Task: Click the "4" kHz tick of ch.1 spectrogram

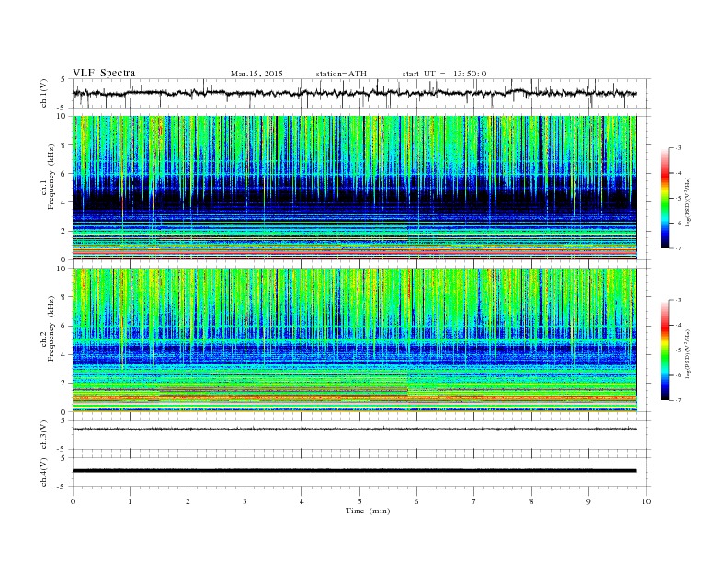Action: [63, 202]
